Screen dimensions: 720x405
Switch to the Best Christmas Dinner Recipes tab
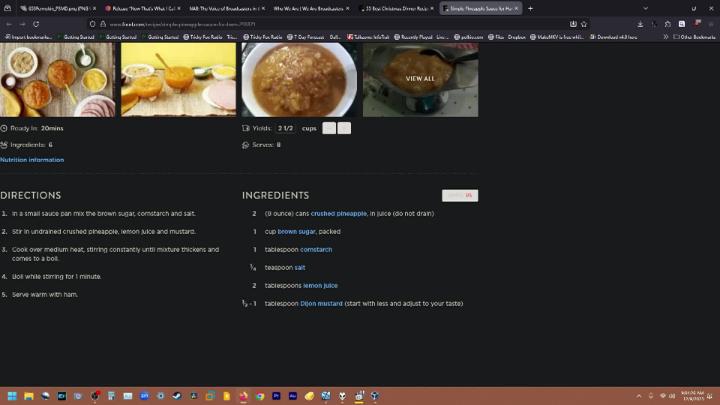[396, 8]
